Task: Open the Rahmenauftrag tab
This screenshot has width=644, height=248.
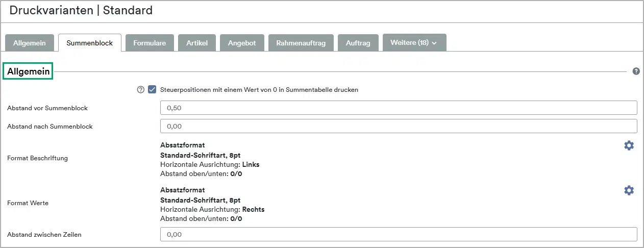Action: (301, 43)
